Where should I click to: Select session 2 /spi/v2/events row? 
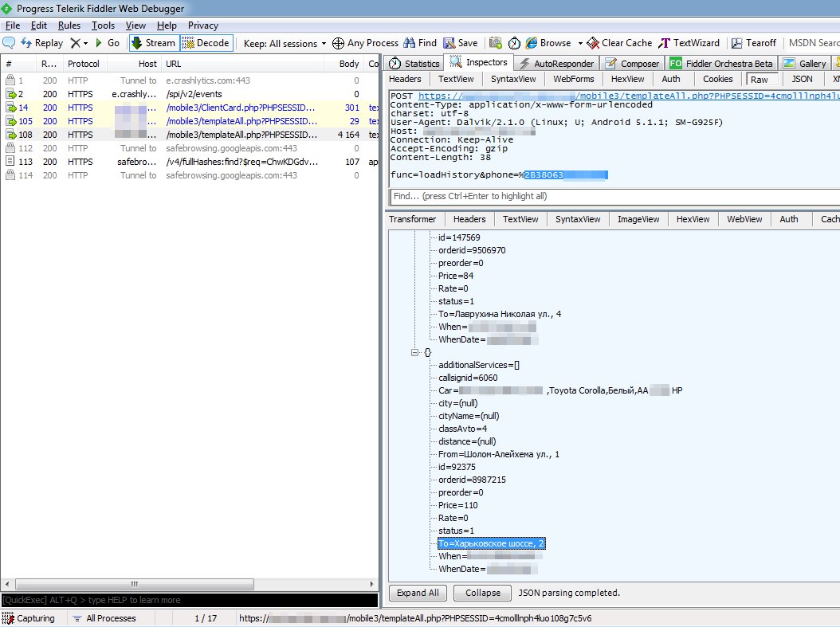point(190,94)
